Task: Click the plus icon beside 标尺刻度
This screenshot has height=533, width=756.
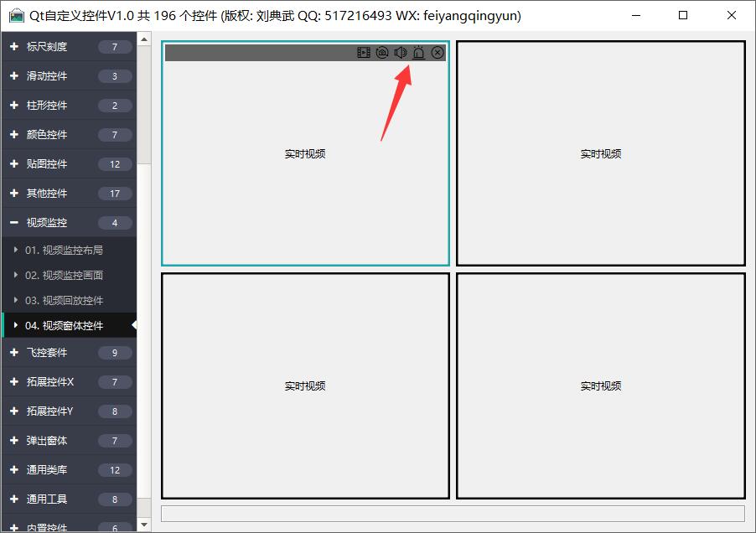Action: tap(13, 47)
